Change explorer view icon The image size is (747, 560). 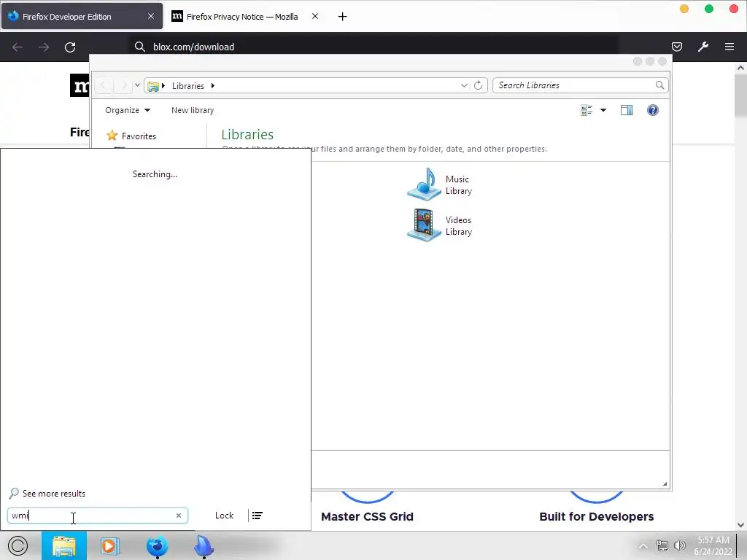click(587, 111)
